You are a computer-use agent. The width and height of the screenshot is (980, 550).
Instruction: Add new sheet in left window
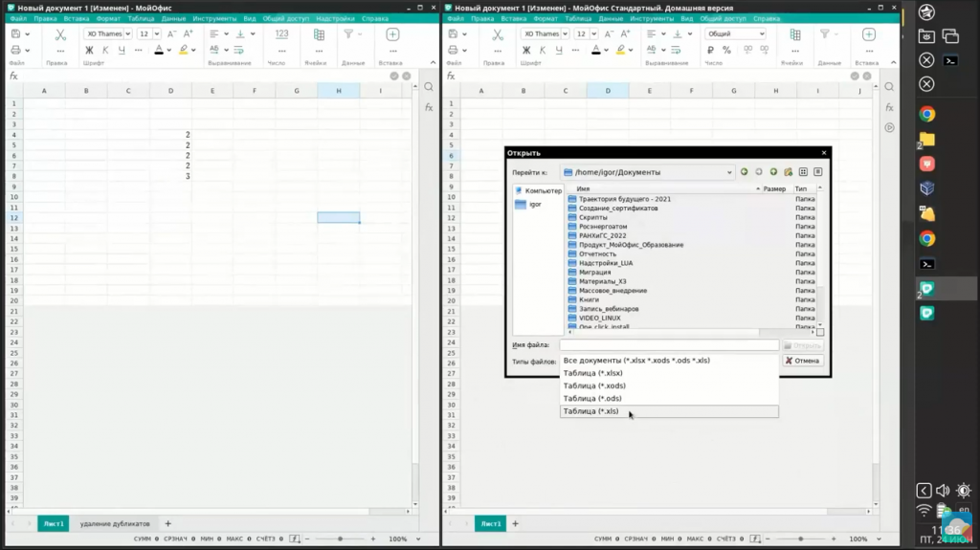[167, 524]
